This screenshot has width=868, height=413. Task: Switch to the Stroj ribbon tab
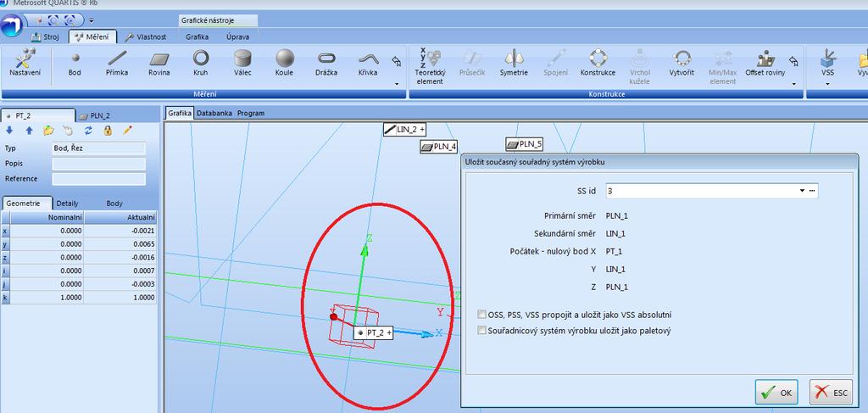click(x=45, y=37)
